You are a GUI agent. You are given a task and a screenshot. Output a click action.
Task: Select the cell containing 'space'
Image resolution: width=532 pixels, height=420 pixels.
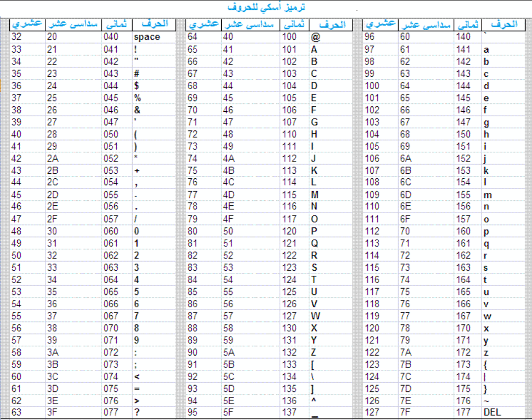pyautogui.click(x=146, y=36)
